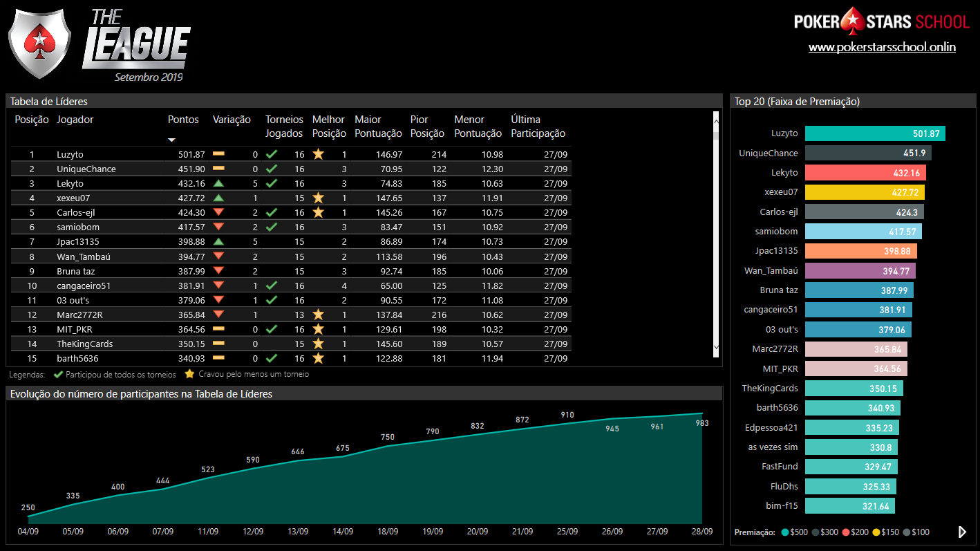Sort by the Jogador column header
This screenshot has width=980, height=551.
click(75, 120)
